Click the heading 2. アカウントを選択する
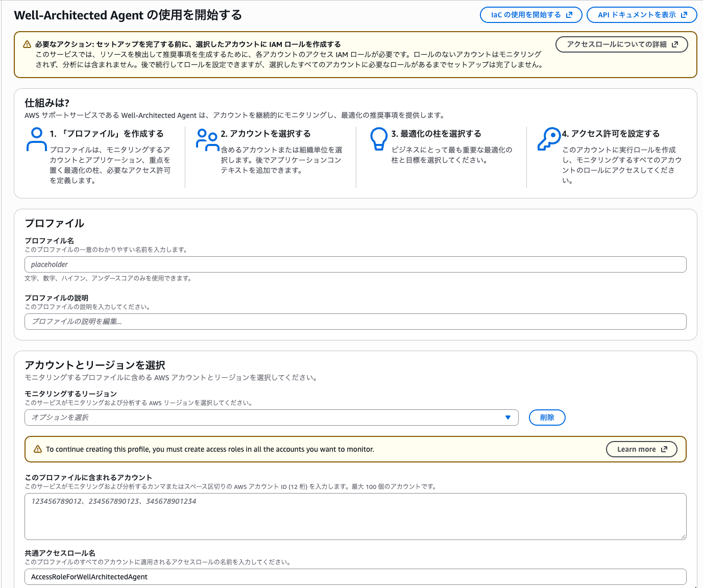The image size is (703, 588). coord(265,134)
